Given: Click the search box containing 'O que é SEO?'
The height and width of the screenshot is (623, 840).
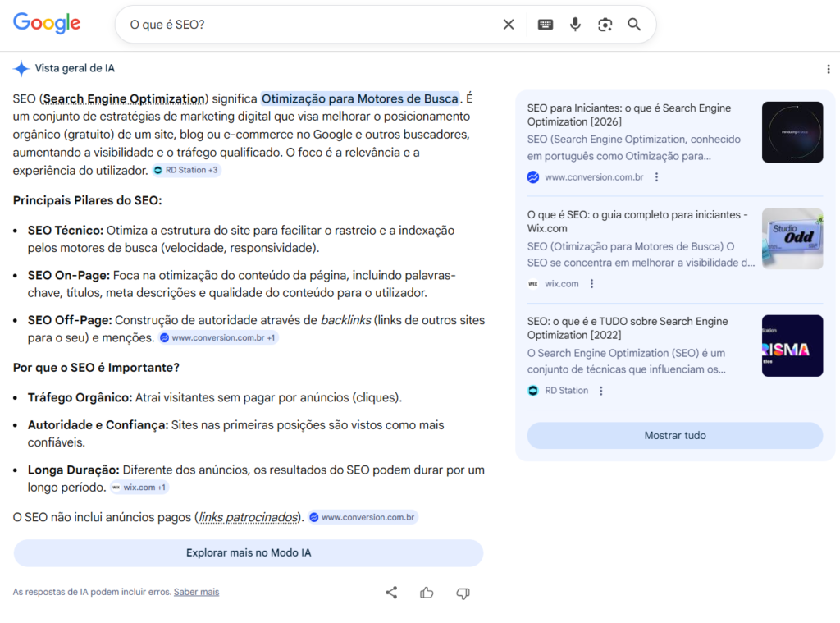Looking at the screenshot, I should pos(312,25).
